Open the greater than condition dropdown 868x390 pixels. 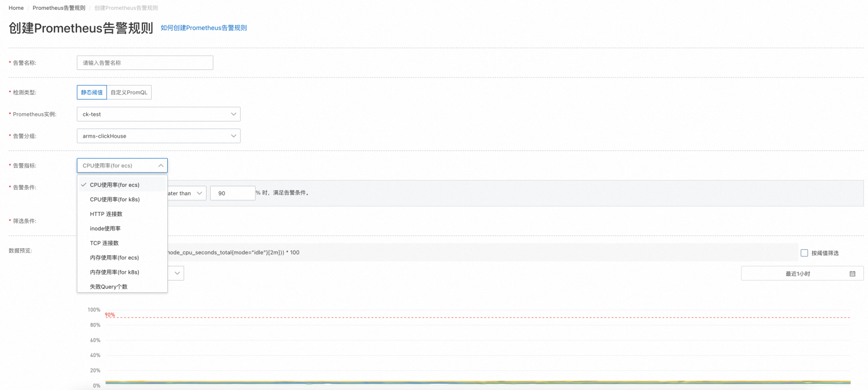click(186, 193)
